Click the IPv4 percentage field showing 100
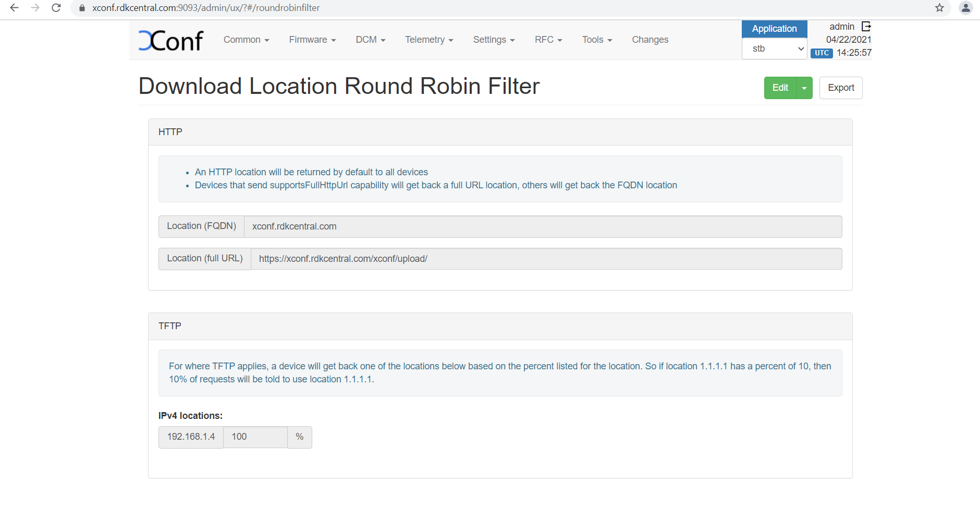 (x=255, y=437)
